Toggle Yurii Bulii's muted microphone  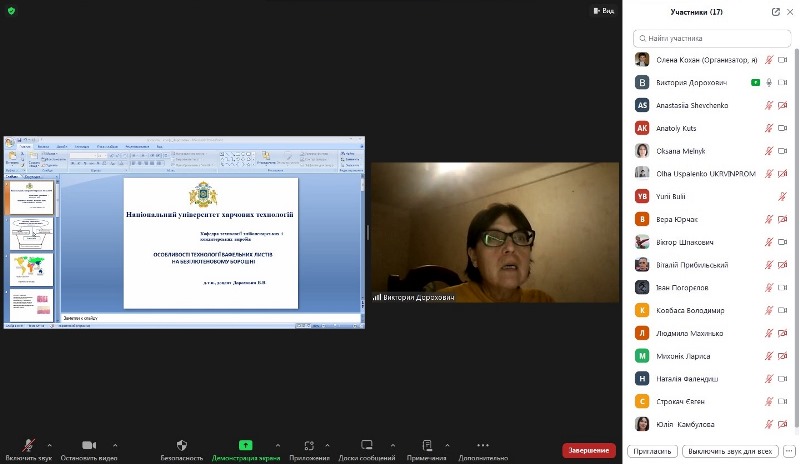pyautogui.click(x=782, y=197)
